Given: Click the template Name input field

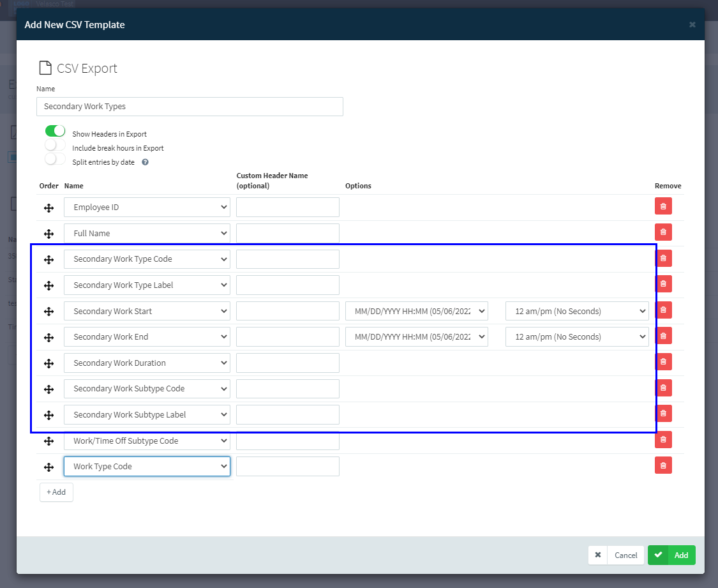Looking at the screenshot, I should click(x=190, y=106).
